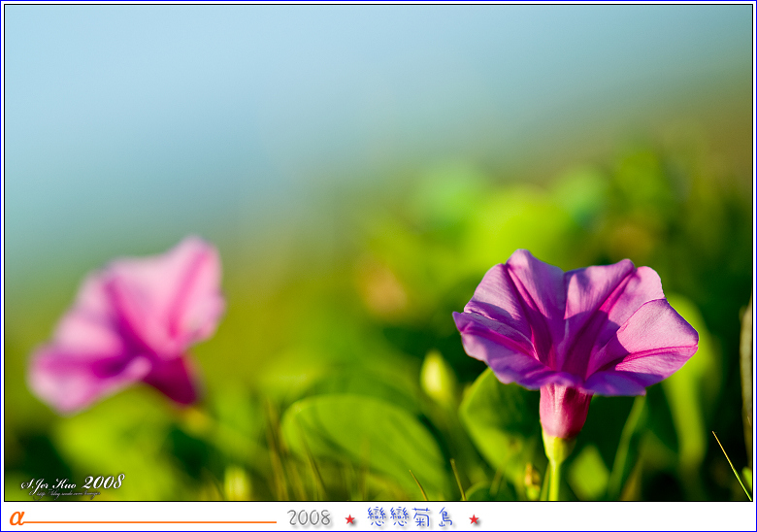Select the blurred pink flower on left
Screen dimensions: 757x532
click(131, 325)
